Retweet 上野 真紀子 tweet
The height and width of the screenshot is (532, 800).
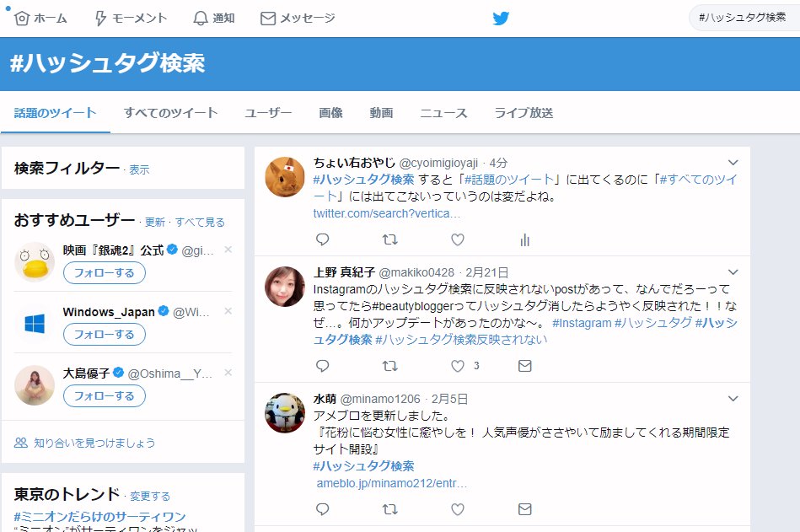click(x=390, y=366)
